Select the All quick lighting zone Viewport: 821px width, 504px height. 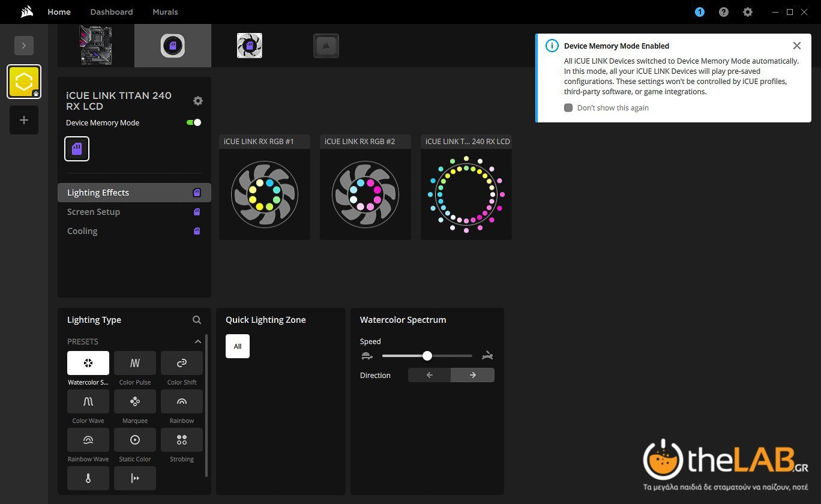point(238,346)
